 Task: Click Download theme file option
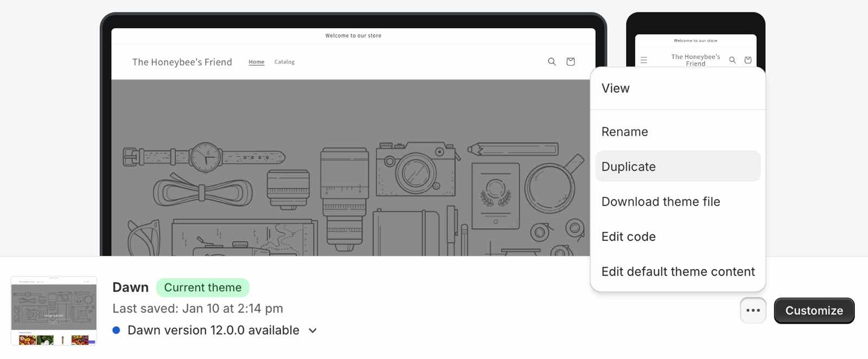click(x=660, y=202)
